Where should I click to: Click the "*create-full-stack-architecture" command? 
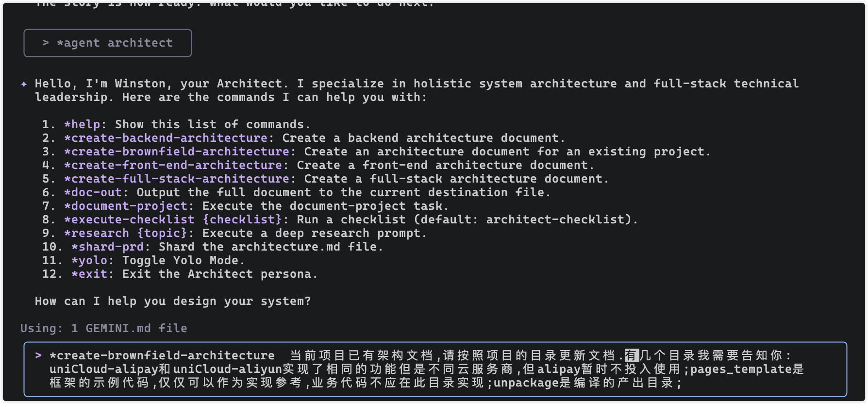176,179
